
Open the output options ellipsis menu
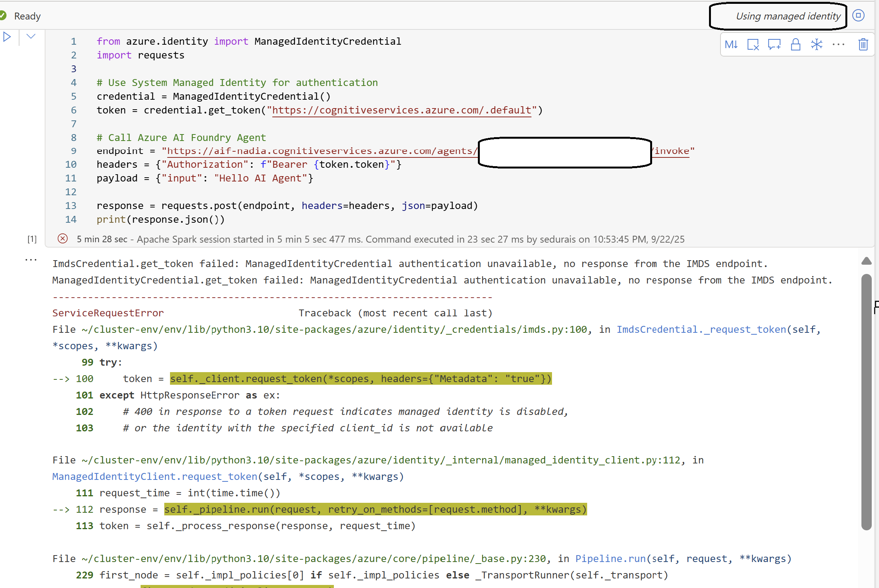pyautogui.click(x=31, y=260)
